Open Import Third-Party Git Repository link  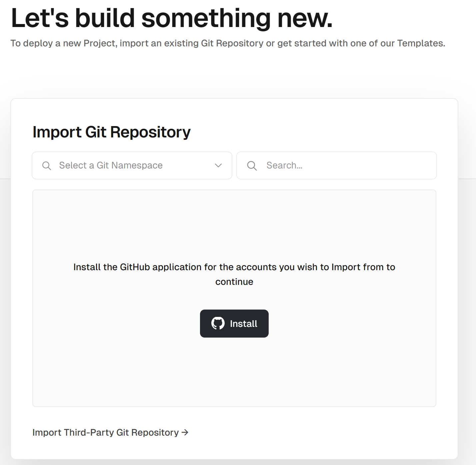click(x=110, y=432)
